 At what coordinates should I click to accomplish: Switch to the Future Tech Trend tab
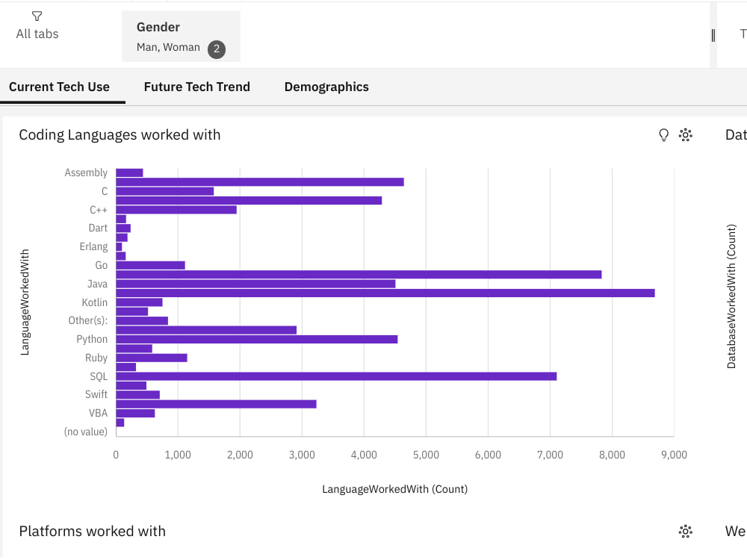coord(196,87)
